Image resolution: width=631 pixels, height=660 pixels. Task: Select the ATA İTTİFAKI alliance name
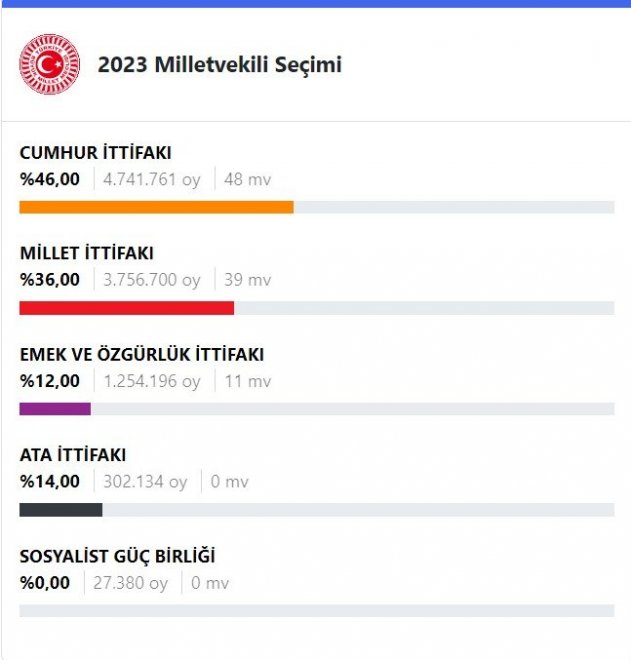coord(73,455)
